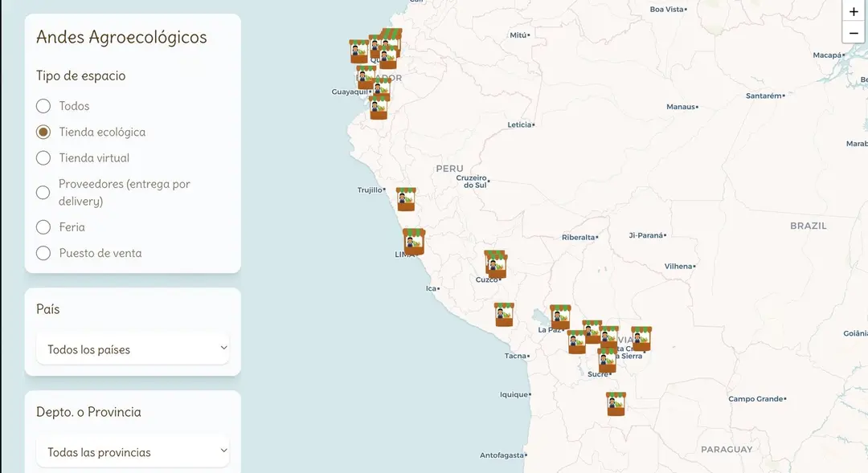The image size is (868, 473).
Task: Open the Todas las provincias dropdown
Action: pos(133,452)
